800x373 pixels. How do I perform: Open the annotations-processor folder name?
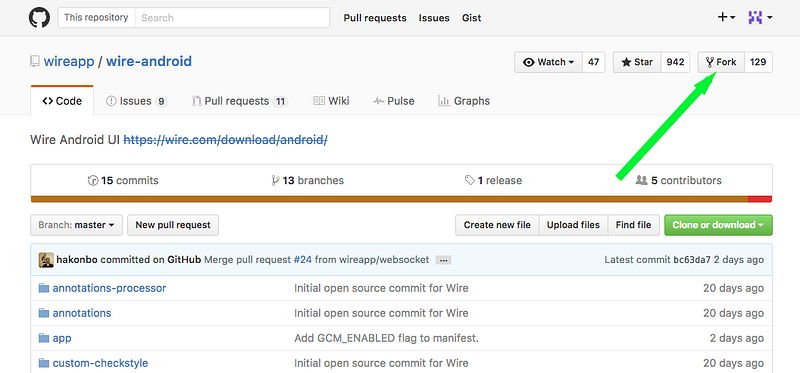pyautogui.click(x=109, y=288)
